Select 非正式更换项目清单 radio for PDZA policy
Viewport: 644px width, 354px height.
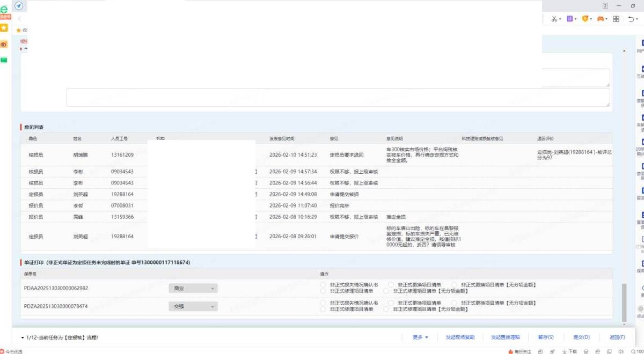[x=391, y=303]
